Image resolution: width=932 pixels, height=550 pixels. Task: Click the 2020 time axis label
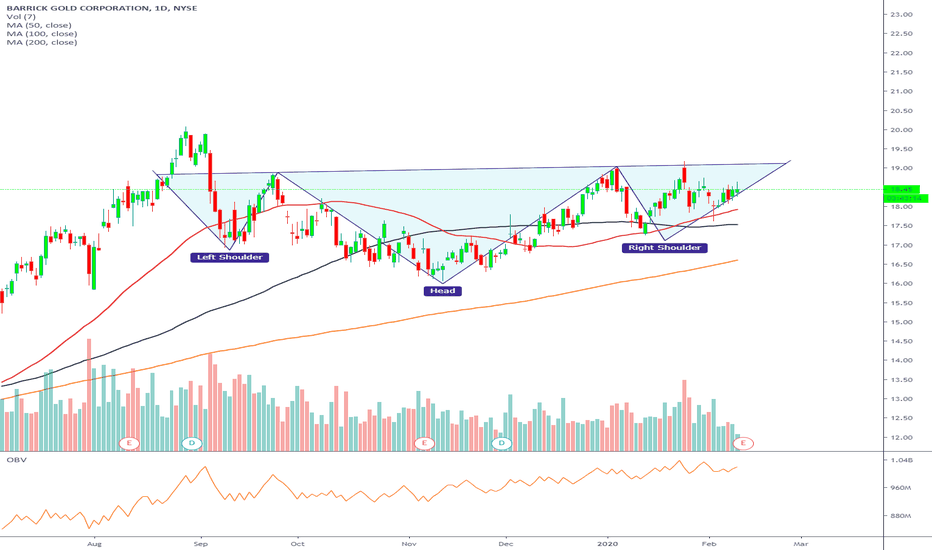608,543
